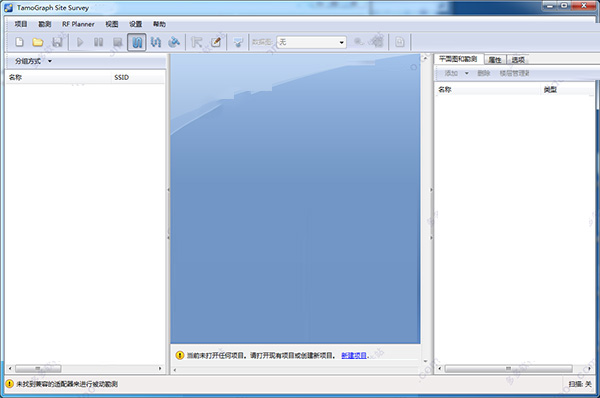The height and width of the screenshot is (398, 600).
Task: Open the visualization dropdown showing 无
Action: [311, 42]
